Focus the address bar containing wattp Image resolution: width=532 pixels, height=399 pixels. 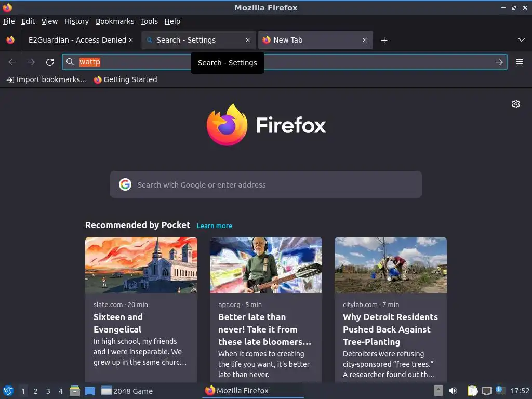tap(284, 62)
